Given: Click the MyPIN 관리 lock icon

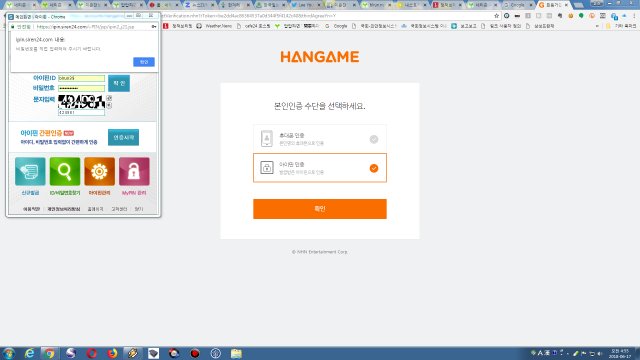Looking at the screenshot, I should [134, 171].
